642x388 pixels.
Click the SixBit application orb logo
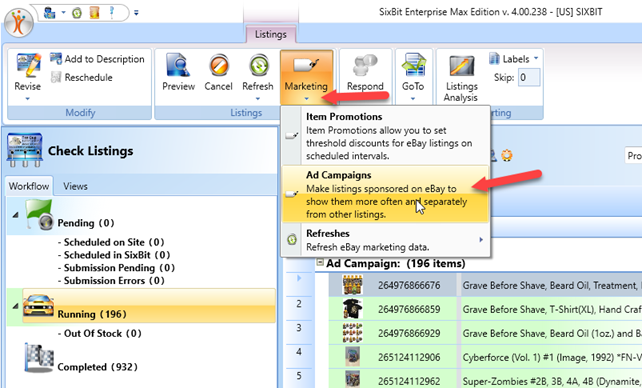coord(18,22)
